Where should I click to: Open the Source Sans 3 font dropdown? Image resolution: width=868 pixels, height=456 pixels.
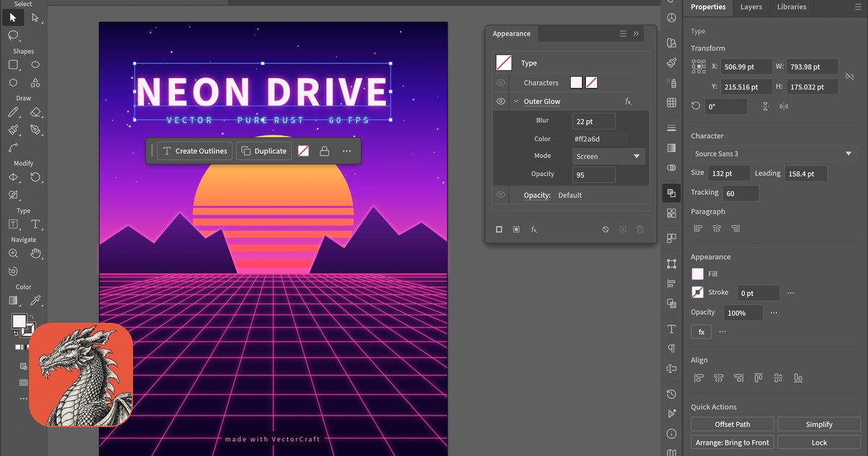point(773,153)
